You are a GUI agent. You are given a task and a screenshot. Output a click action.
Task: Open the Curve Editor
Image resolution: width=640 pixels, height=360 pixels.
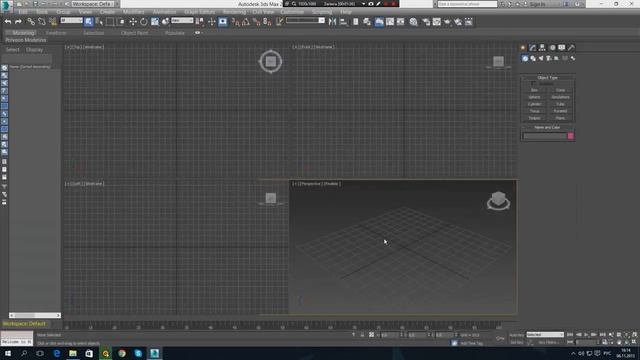pyautogui.click(x=390, y=22)
